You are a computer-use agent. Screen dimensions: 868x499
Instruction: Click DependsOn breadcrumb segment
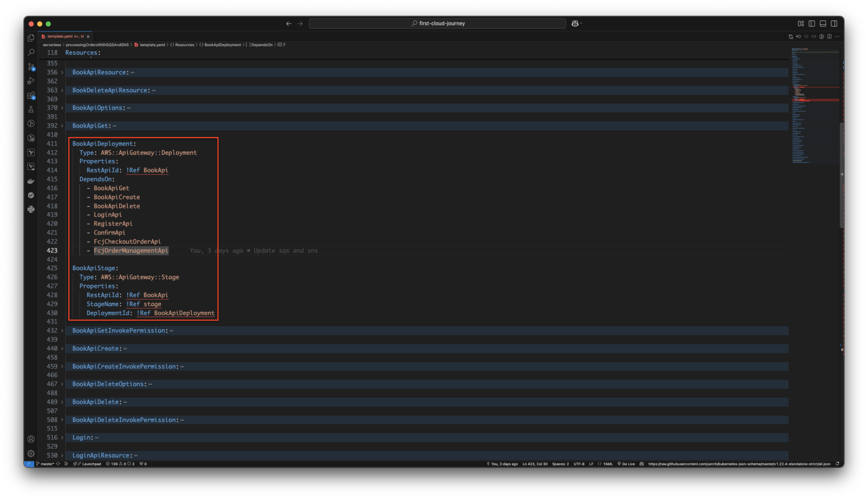point(261,45)
